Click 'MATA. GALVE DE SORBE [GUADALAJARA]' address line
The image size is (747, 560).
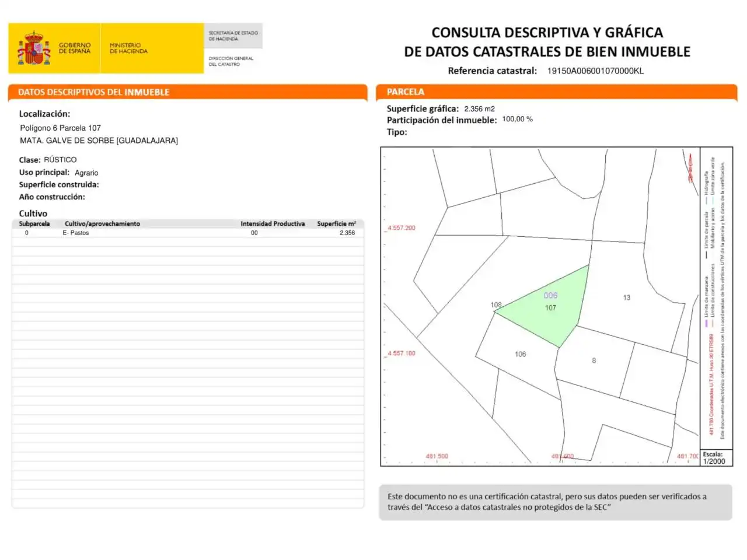coord(99,141)
